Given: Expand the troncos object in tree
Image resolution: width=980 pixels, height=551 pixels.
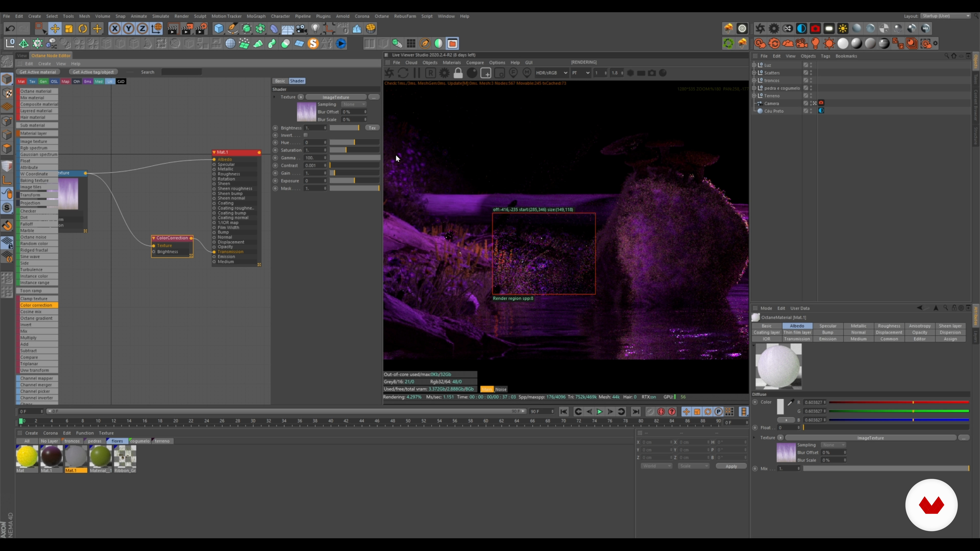Looking at the screenshot, I should pos(754,80).
